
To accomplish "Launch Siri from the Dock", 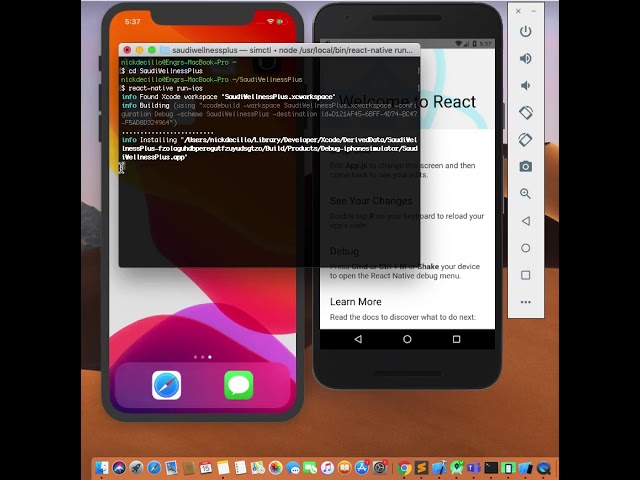I will click(x=119, y=468).
